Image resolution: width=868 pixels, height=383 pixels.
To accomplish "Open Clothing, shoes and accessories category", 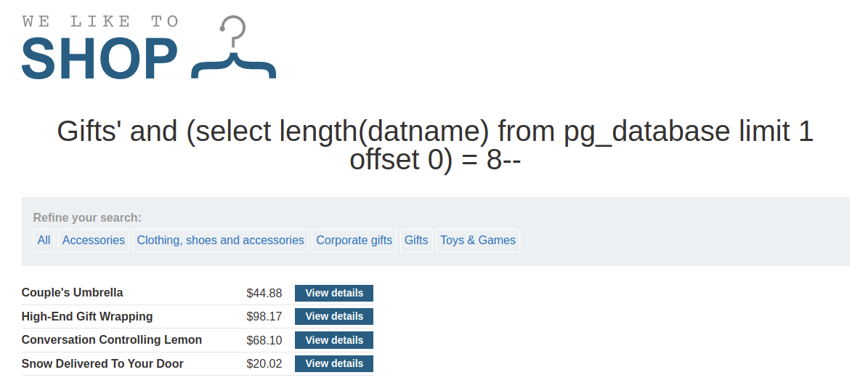I will pyautogui.click(x=220, y=241).
